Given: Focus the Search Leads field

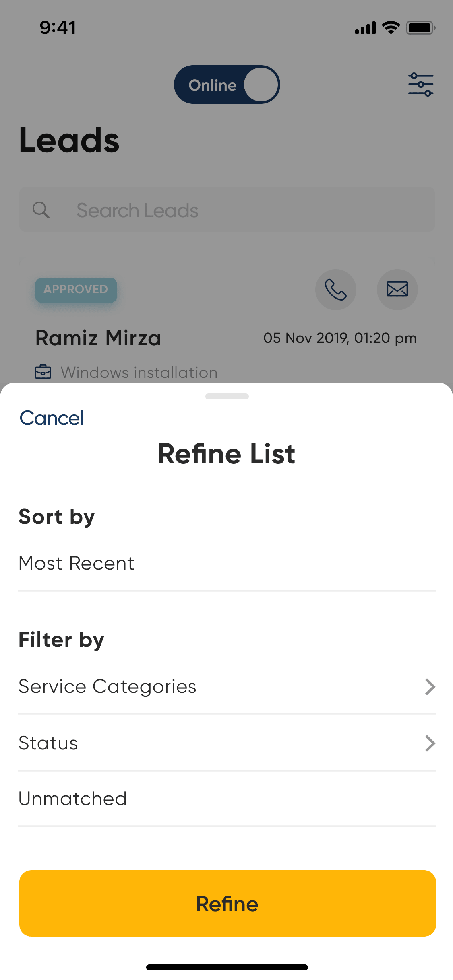Looking at the screenshot, I should [x=242, y=210].
